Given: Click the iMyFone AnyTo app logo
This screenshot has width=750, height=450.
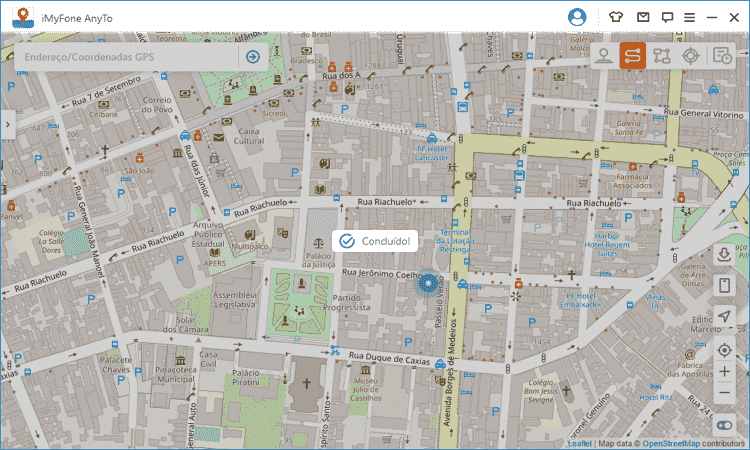Looking at the screenshot, I should point(23,18).
